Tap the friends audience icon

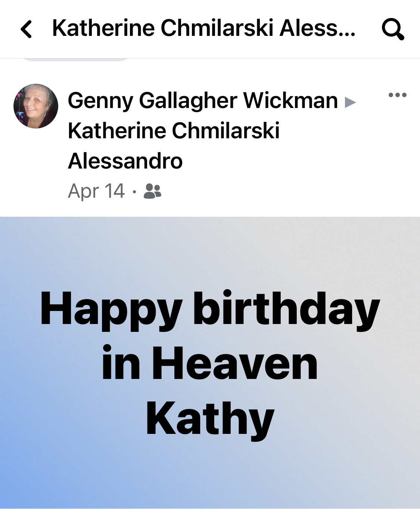pos(152,191)
